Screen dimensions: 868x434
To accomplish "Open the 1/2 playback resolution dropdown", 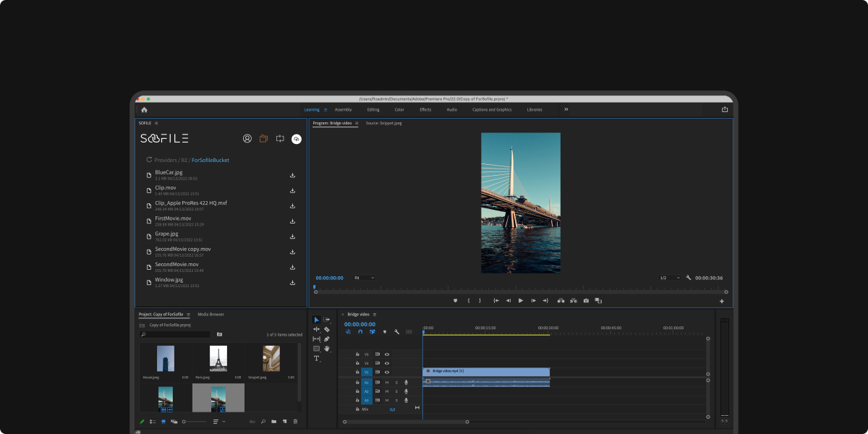I will point(669,278).
